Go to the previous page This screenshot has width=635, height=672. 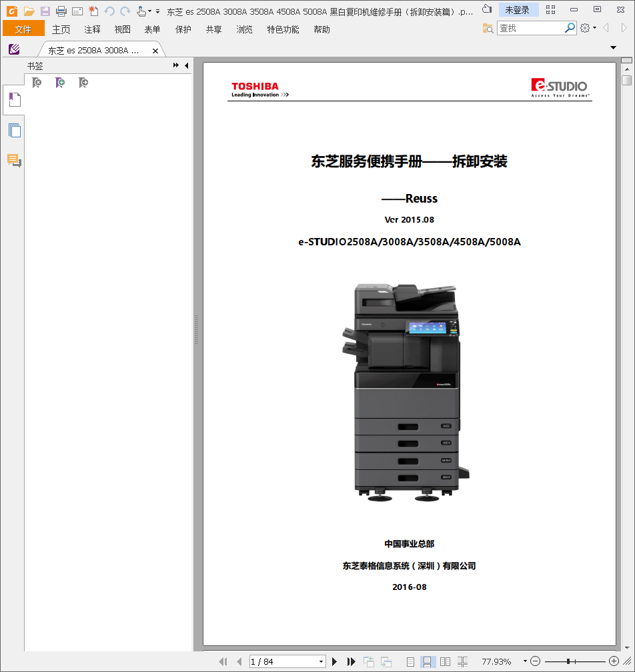coord(239,662)
